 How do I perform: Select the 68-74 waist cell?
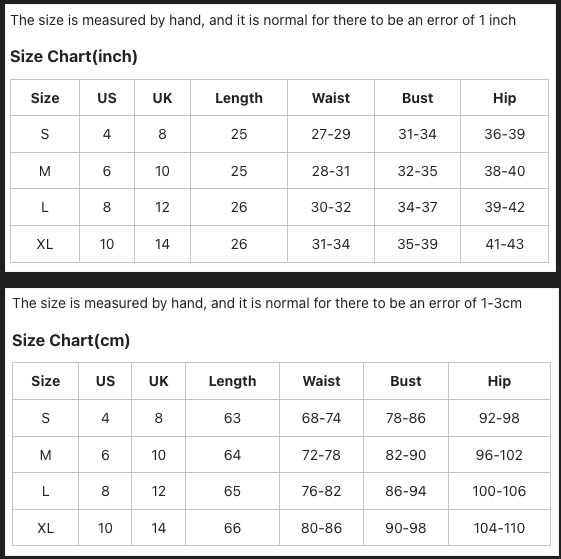321,418
